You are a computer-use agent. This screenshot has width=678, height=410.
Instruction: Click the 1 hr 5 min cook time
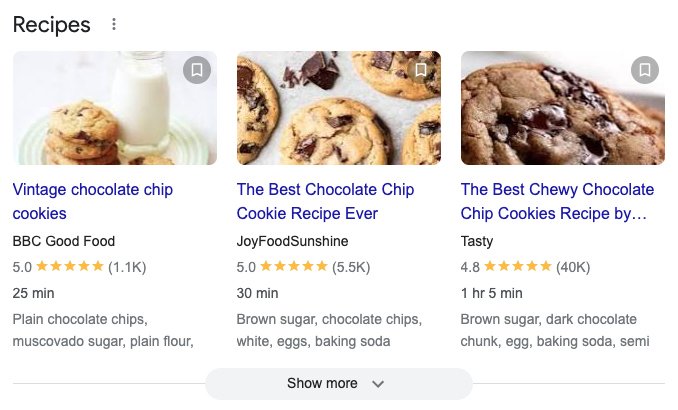(492, 293)
